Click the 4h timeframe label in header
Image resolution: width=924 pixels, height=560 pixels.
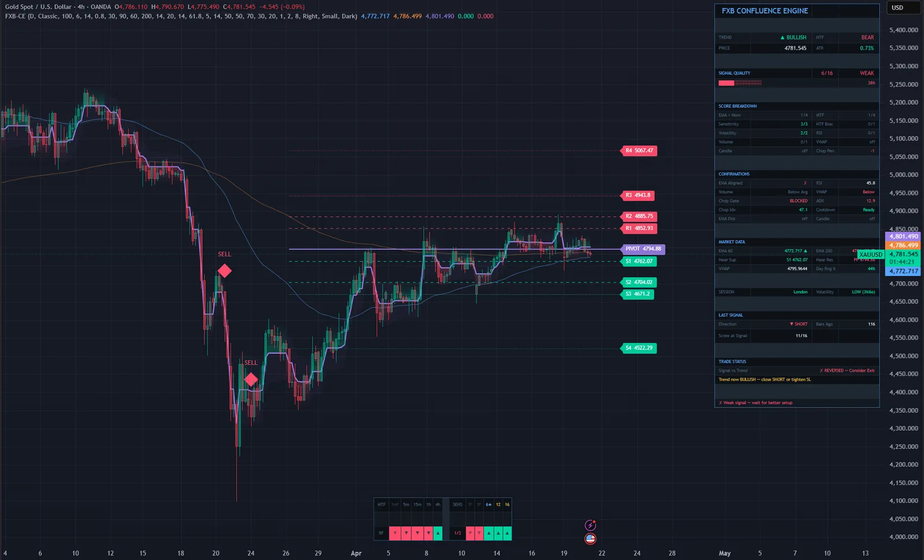click(81, 7)
